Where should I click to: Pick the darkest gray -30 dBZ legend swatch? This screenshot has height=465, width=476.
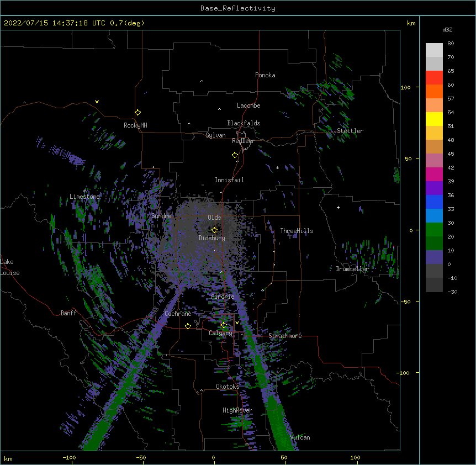(x=434, y=285)
